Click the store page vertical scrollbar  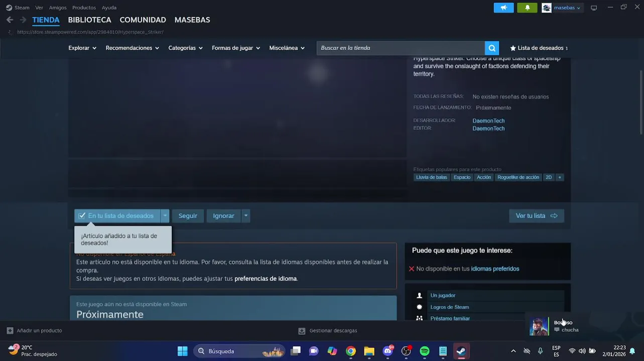(x=641, y=102)
